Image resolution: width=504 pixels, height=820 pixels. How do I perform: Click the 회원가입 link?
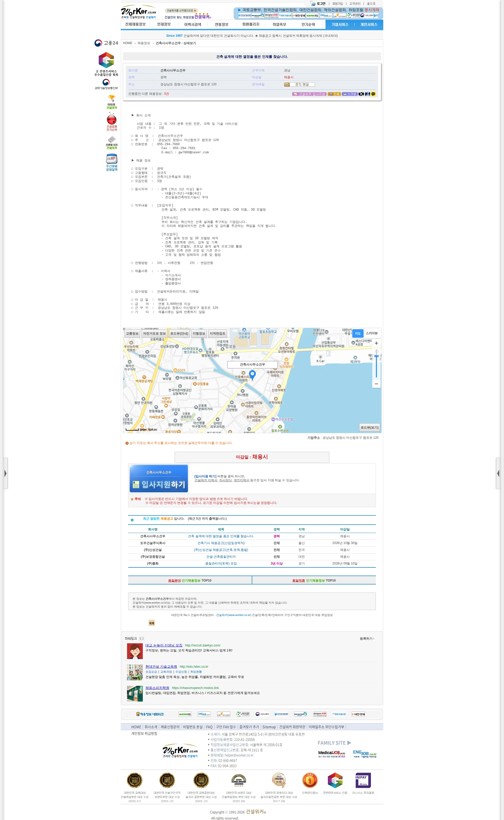(x=337, y=4)
